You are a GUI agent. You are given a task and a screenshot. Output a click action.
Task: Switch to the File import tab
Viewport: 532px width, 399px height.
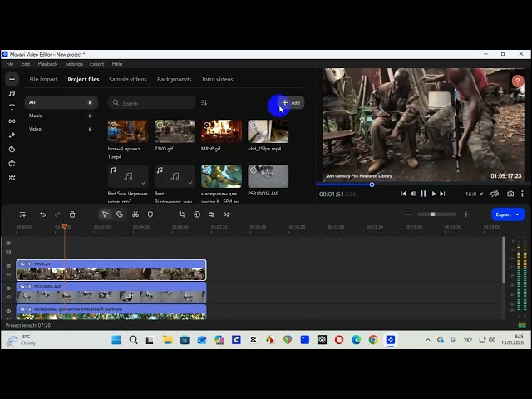tap(43, 80)
